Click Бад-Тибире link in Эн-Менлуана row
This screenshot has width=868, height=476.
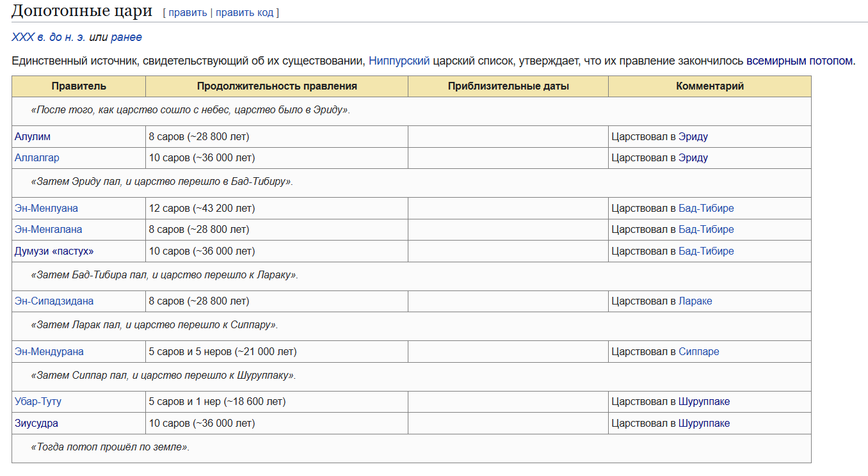706,208
